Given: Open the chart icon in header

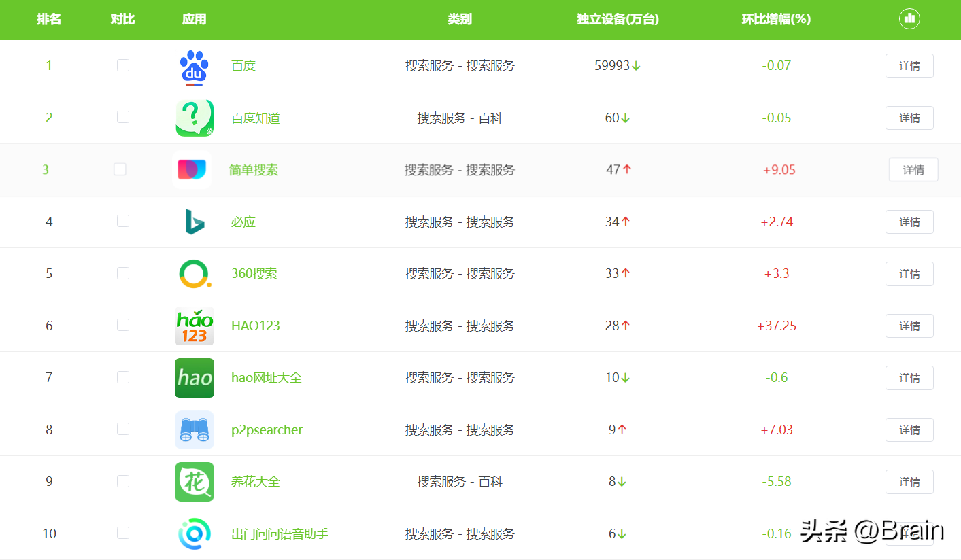Looking at the screenshot, I should [x=909, y=19].
